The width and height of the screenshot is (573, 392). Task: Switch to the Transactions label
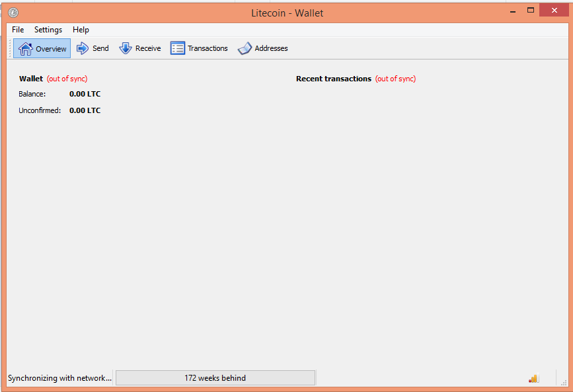pos(208,48)
